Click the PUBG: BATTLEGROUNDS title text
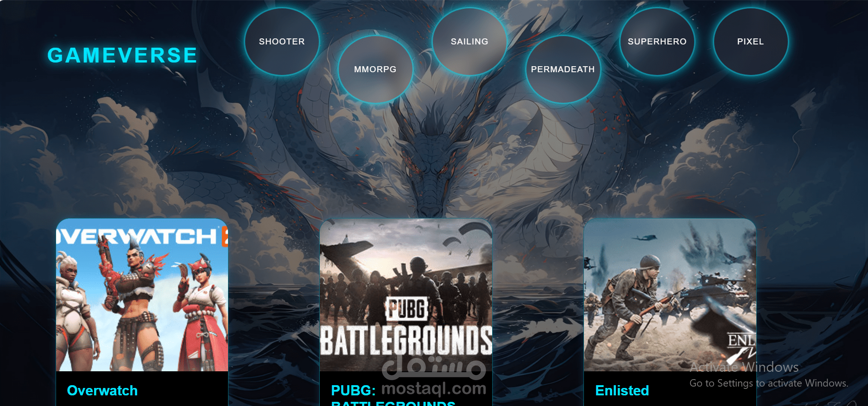Image resolution: width=868 pixels, height=406 pixels. coord(393,395)
